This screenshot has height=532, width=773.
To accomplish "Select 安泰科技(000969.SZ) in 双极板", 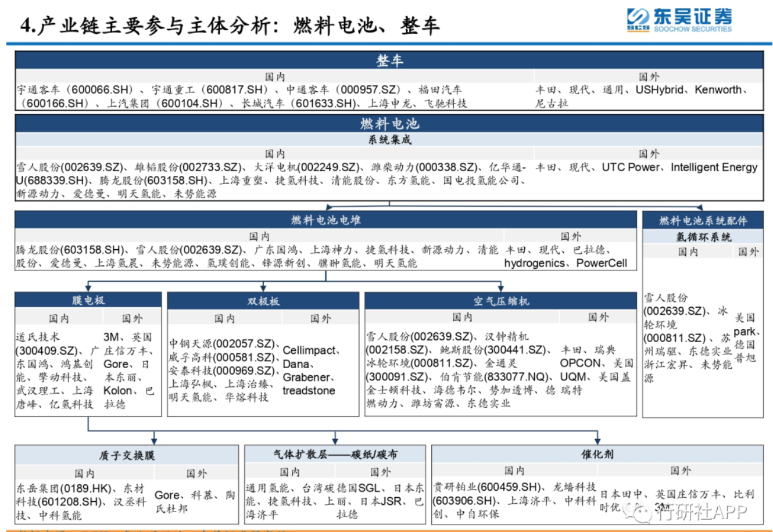I will pos(221,371).
